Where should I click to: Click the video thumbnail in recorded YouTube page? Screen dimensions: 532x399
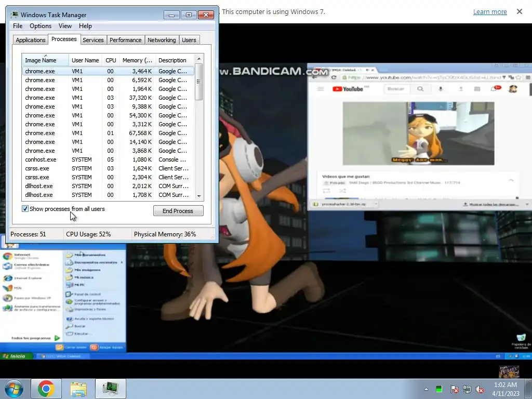[418, 134]
